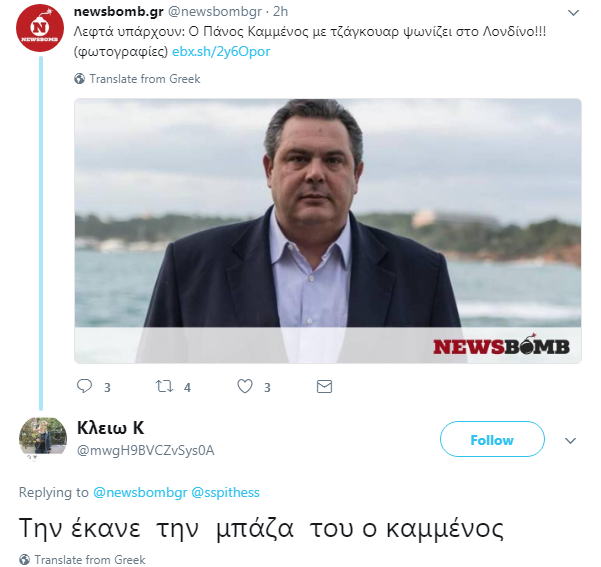601x567 pixels.
Task: Click Translate from Greek under the reply
Action: point(90,560)
